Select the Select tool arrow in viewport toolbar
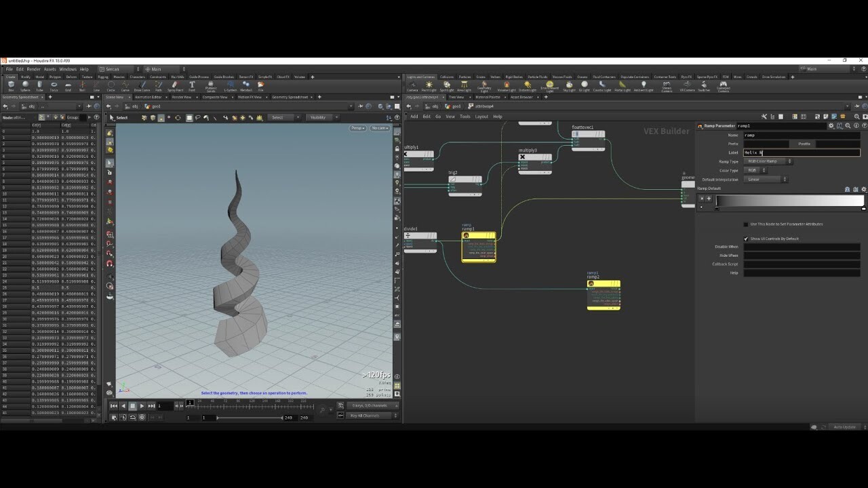 coord(112,117)
